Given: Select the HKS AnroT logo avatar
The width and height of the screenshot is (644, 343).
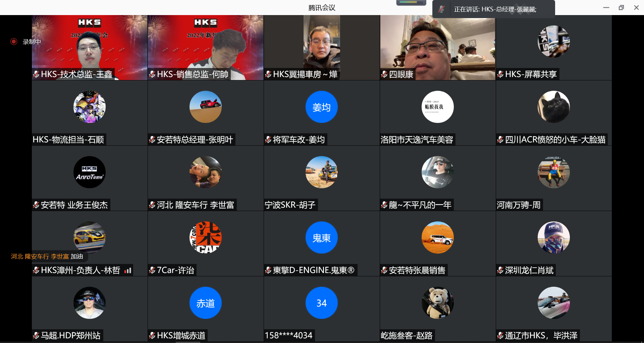Looking at the screenshot, I should [x=90, y=172].
